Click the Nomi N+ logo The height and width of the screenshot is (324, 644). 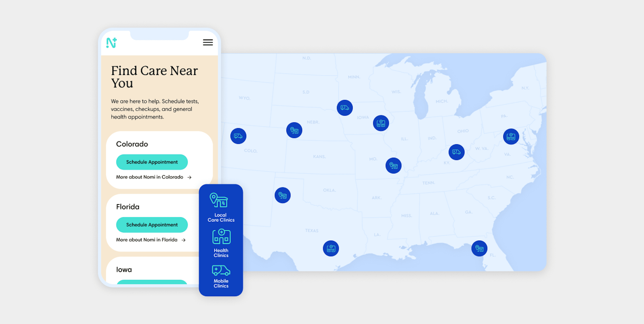[x=111, y=43]
